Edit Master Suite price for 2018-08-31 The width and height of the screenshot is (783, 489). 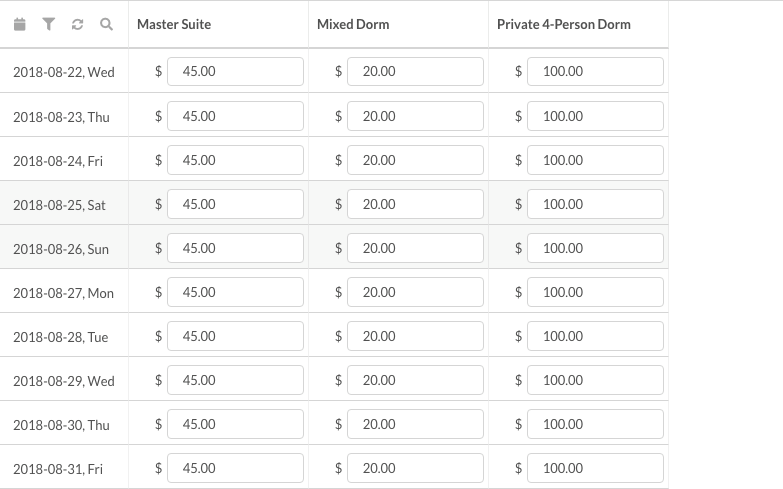(235, 468)
